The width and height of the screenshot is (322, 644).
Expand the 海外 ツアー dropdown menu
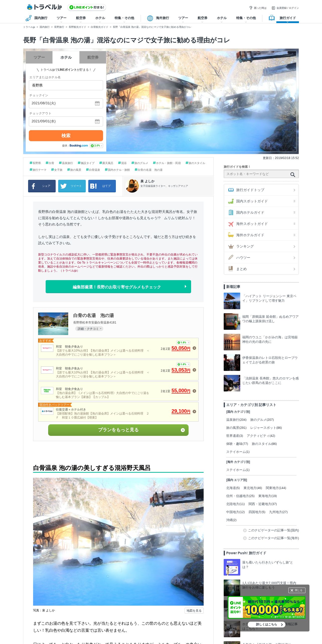click(183, 19)
